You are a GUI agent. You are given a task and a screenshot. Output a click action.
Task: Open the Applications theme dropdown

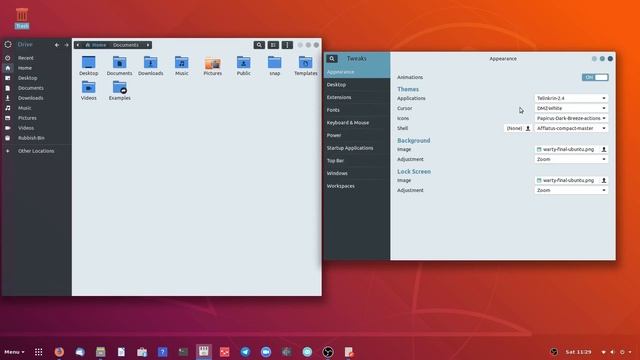pyautogui.click(x=571, y=98)
